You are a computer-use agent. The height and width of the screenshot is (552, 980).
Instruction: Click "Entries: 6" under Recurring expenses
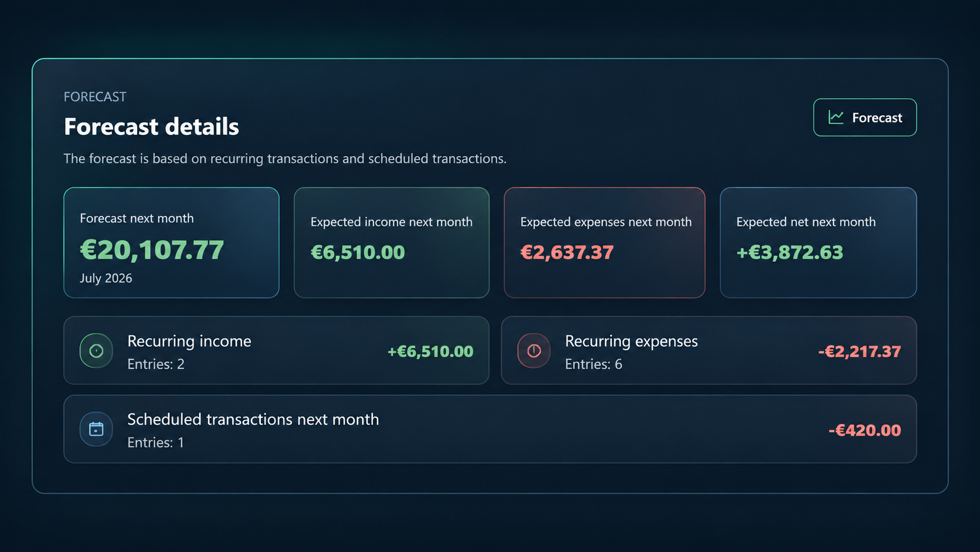click(x=594, y=364)
